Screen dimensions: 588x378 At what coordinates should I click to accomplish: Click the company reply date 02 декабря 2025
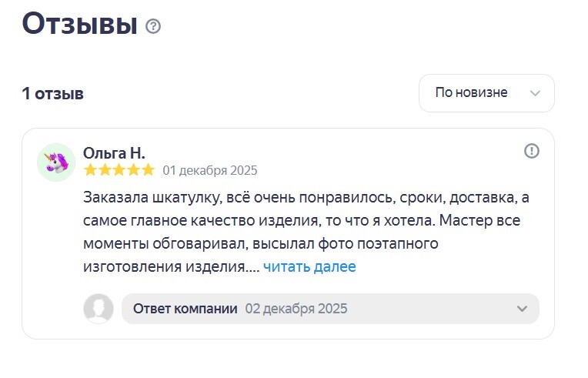coord(296,309)
